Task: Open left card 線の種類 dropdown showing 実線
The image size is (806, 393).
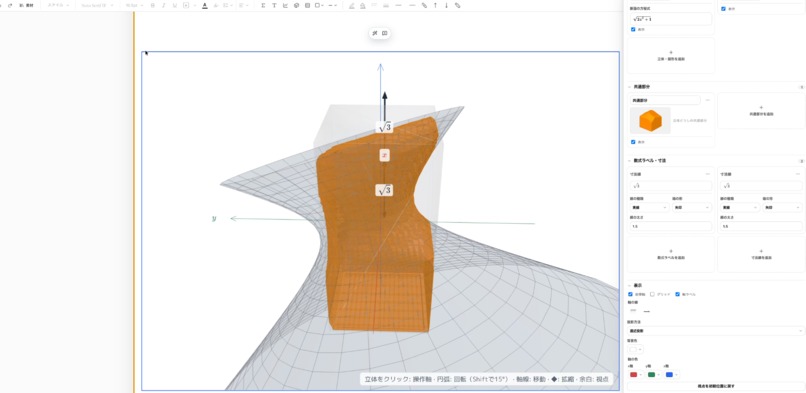Action: [x=649, y=208]
